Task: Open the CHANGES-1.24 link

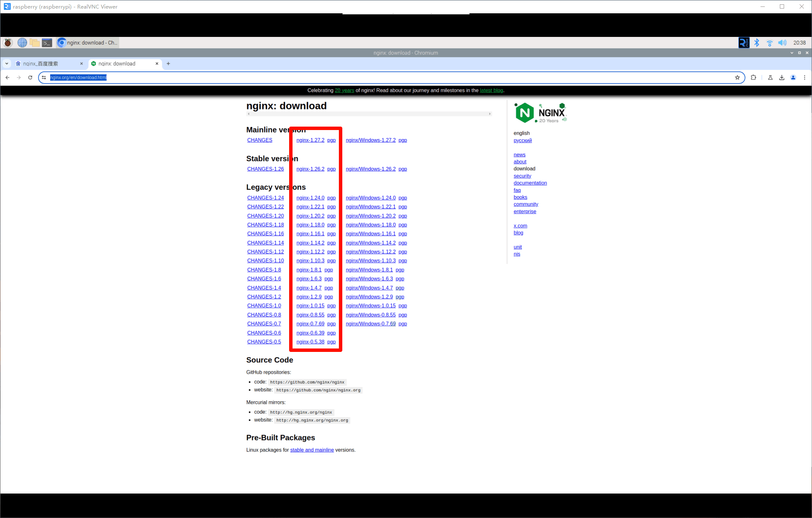Action: point(265,198)
